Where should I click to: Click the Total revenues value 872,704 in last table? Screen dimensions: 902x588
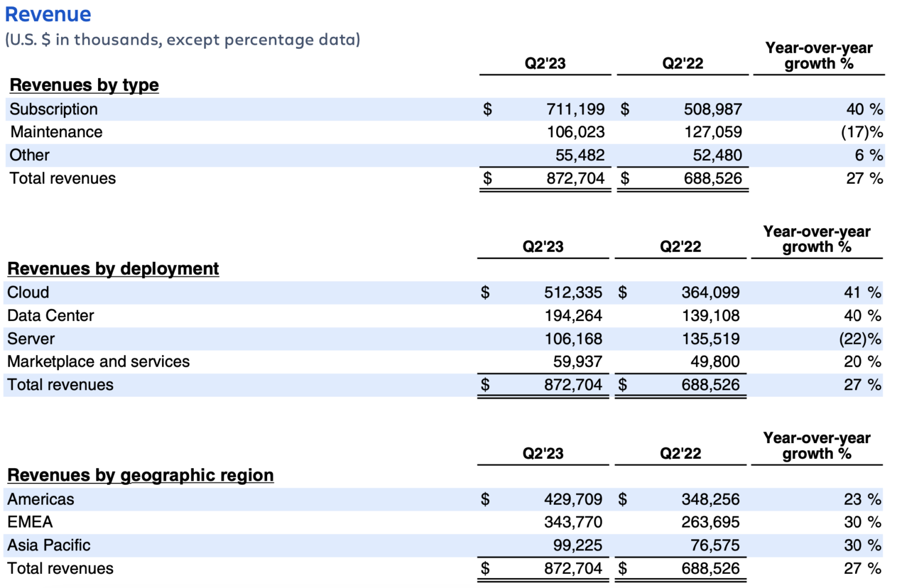[x=573, y=568]
